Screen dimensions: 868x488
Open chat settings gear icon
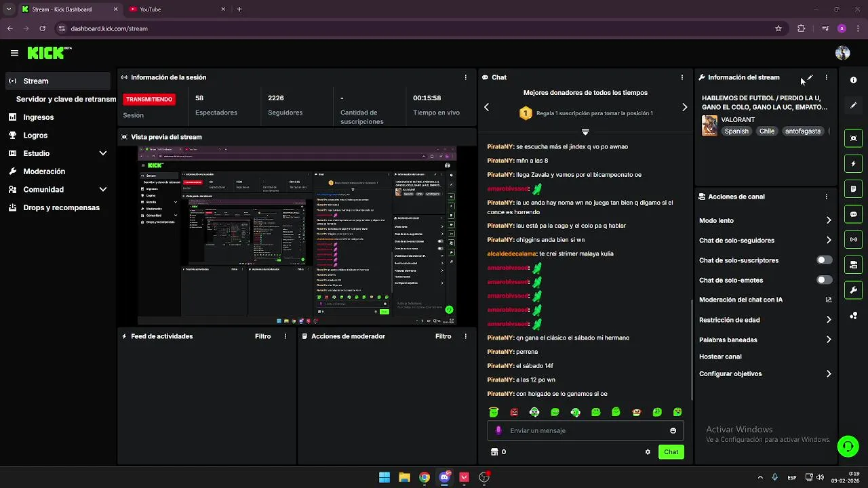pos(648,452)
